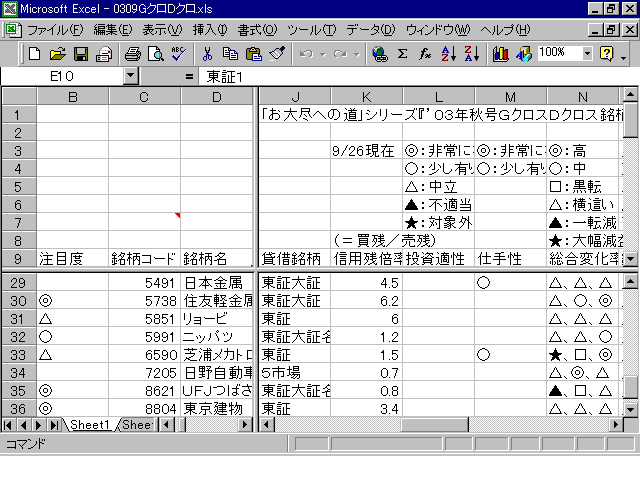This screenshot has width=640, height=480.
Task: Select column K header
Action: (x=366, y=97)
